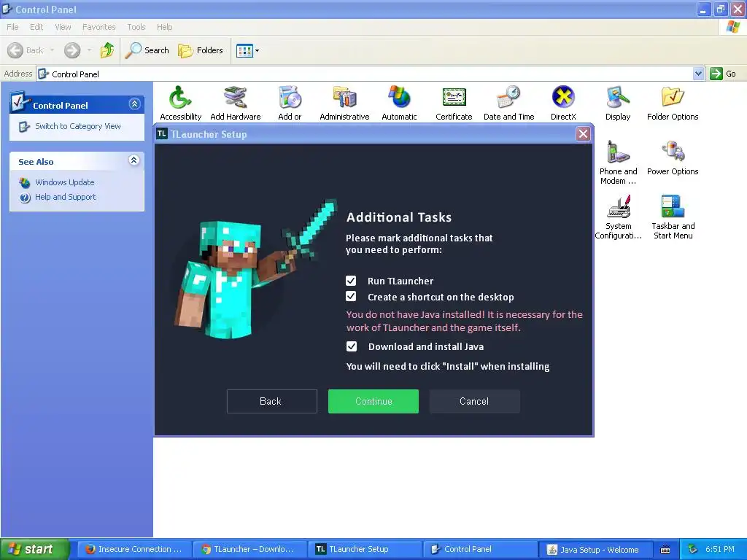This screenshot has height=560, width=747.
Task: Open the Help menu
Action: [164, 27]
